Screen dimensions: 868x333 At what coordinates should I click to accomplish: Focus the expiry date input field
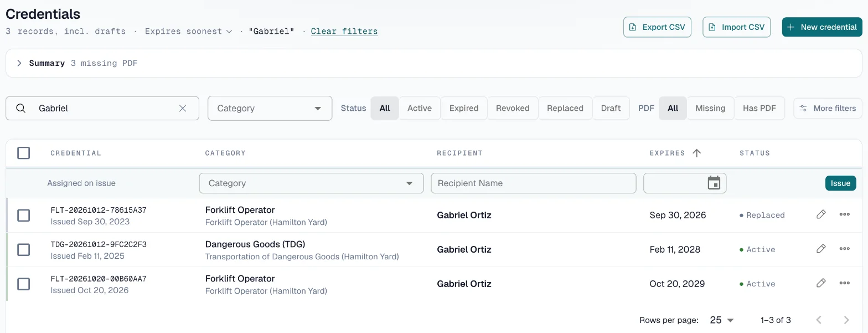pyautogui.click(x=685, y=183)
